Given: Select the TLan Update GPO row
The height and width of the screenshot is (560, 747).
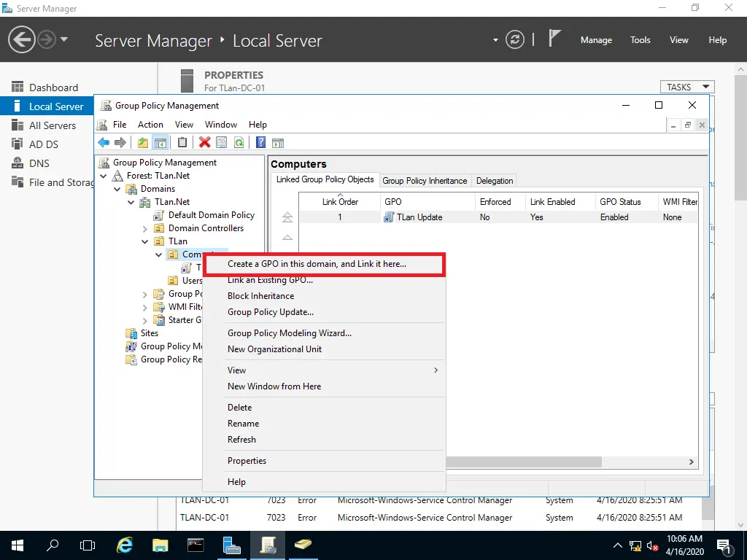Looking at the screenshot, I should pos(498,217).
